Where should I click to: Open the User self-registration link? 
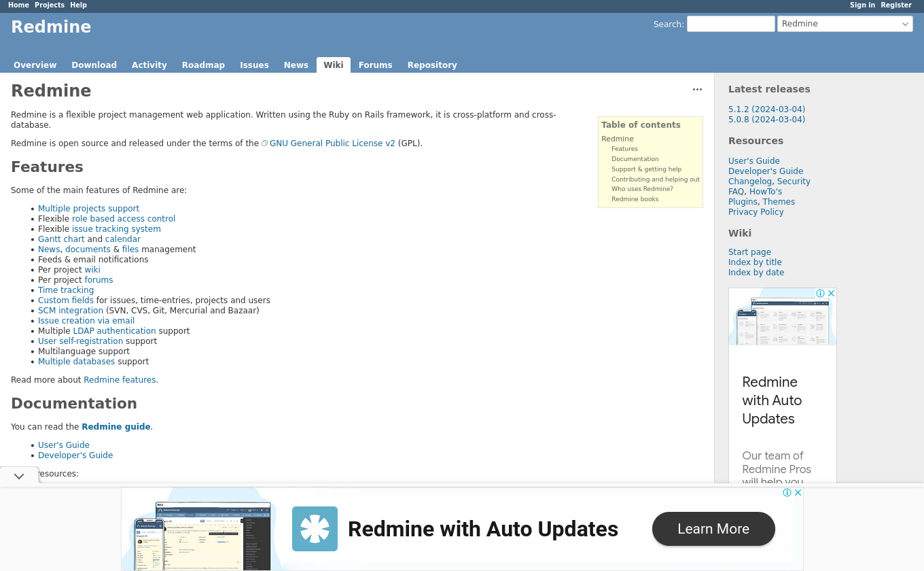point(80,341)
